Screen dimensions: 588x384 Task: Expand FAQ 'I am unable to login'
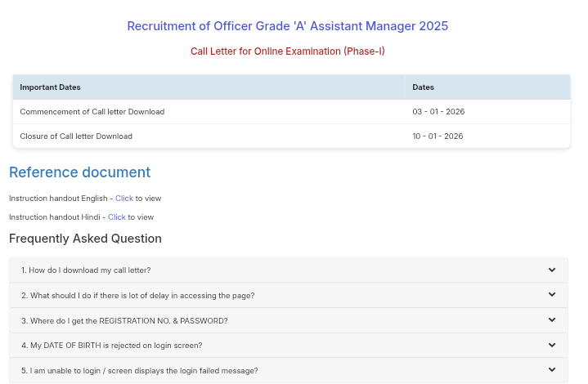coord(139,370)
